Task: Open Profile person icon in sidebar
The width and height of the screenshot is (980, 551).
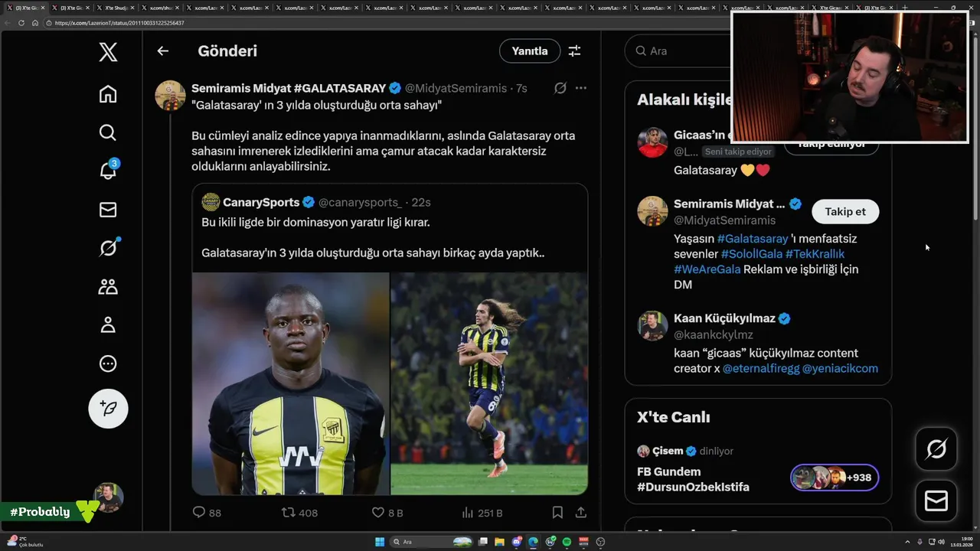Action: pos(108,325)
